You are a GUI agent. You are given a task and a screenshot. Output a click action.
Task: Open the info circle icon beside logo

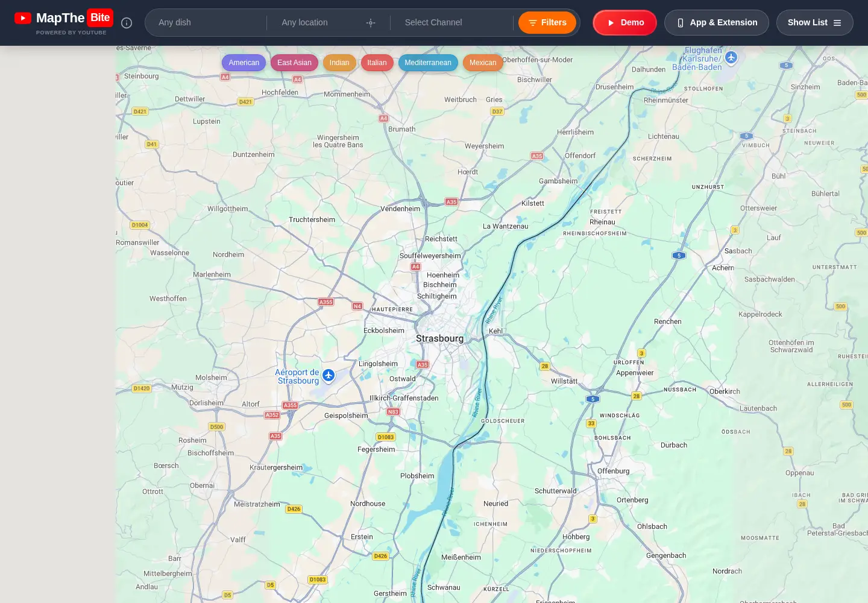point(127,23)
